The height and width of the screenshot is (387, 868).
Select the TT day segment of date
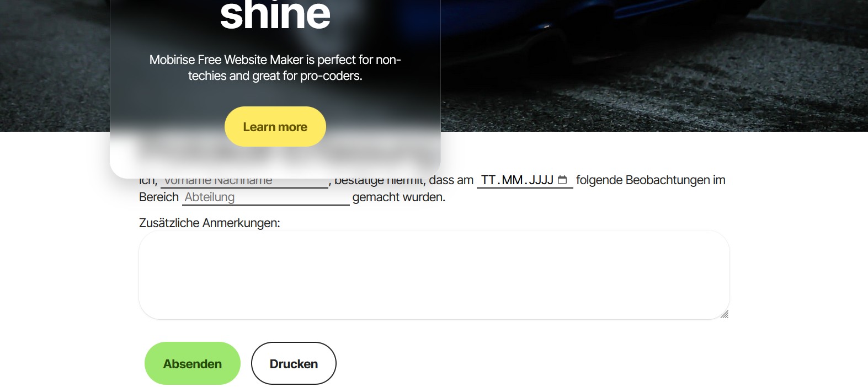click(488, 180)
